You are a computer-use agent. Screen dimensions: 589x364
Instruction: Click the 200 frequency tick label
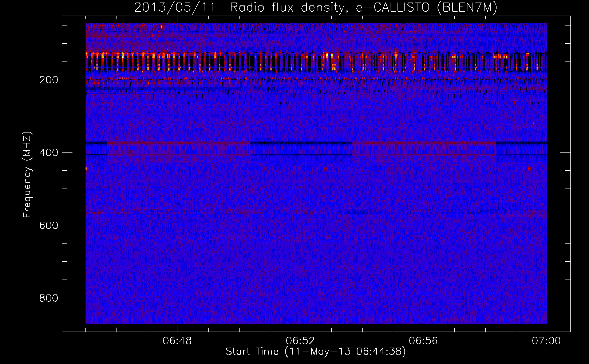49,80
